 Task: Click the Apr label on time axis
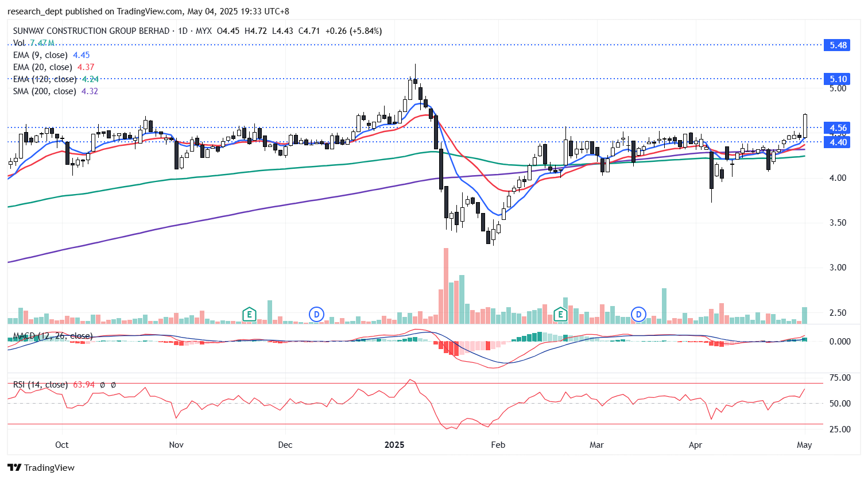[695, 445]
